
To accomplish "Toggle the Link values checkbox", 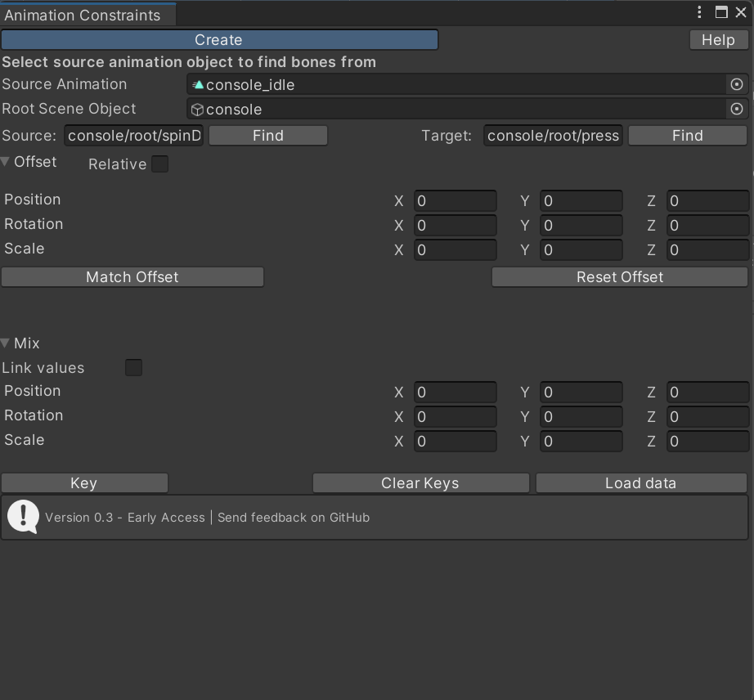I will pyautogui.click(x=133, y=368).
